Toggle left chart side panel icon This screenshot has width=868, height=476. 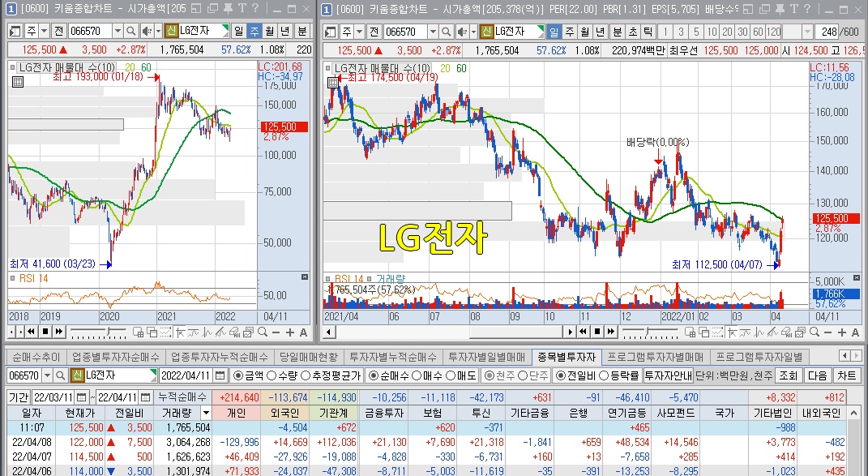(15, 31)
